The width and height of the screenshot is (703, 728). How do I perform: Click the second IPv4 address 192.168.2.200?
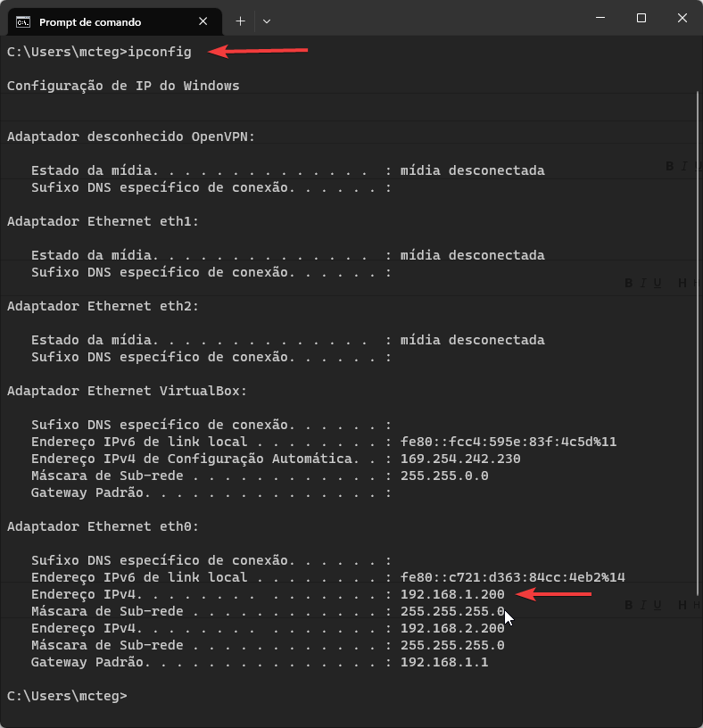452,628
